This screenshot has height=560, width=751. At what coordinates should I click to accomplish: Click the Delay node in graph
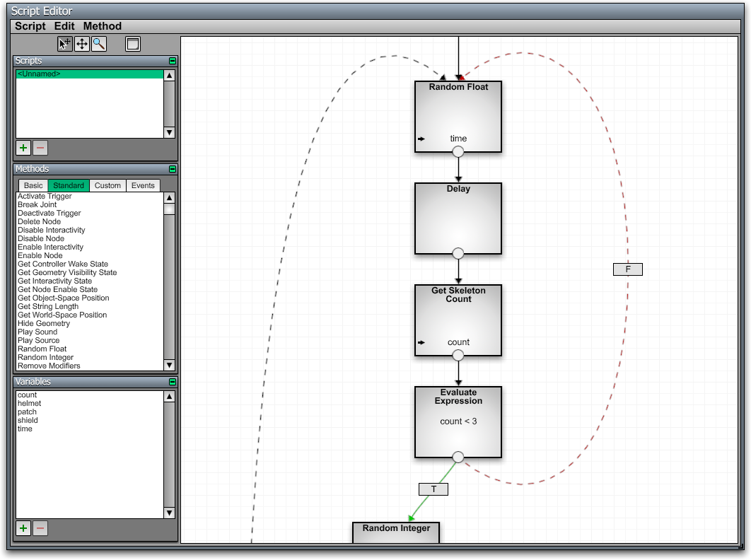point(458,218)
